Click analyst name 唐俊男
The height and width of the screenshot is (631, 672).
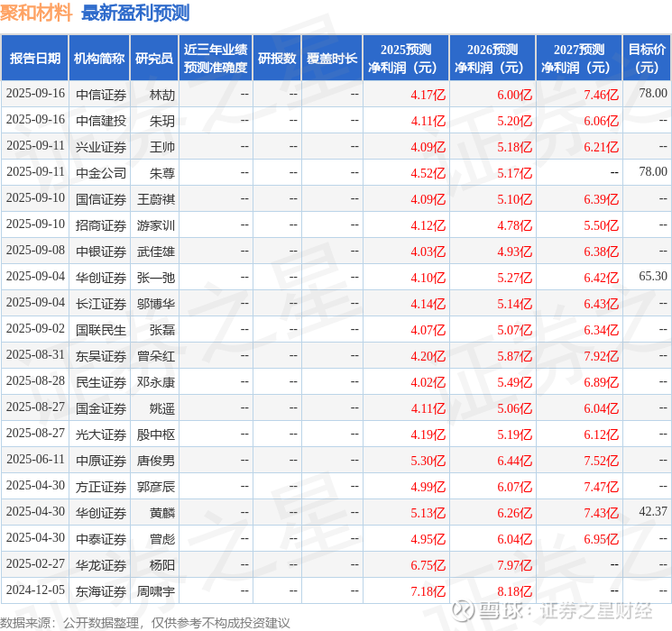click(156, 461)
